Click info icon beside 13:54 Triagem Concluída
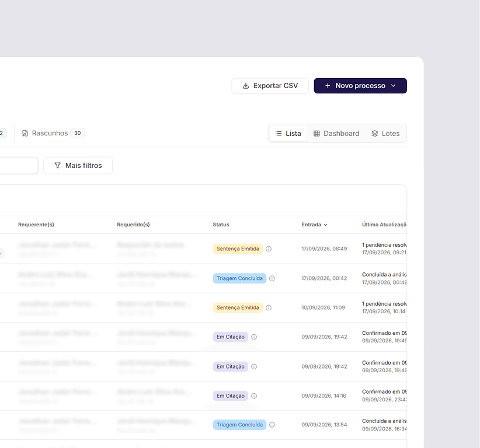This screenshot has width=480, height=448. [x=272, y=425]
